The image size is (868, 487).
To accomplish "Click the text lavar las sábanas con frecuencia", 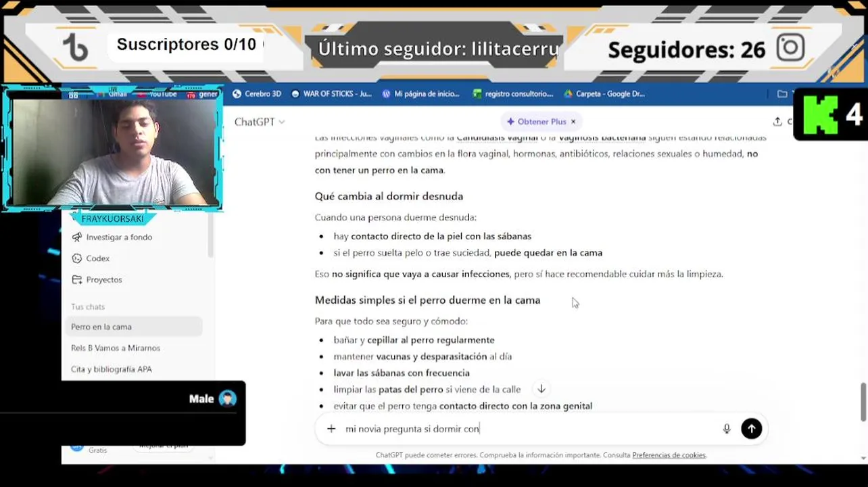I will 402,373.
